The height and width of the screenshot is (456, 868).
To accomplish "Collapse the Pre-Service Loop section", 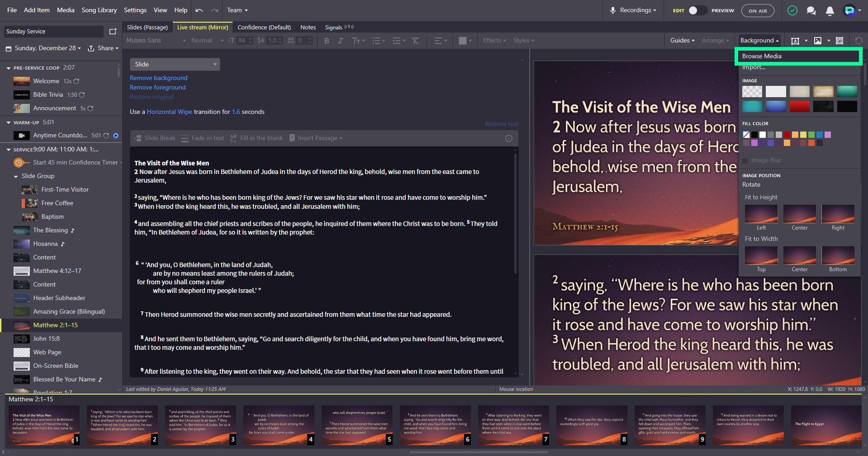I will point(9,68).
